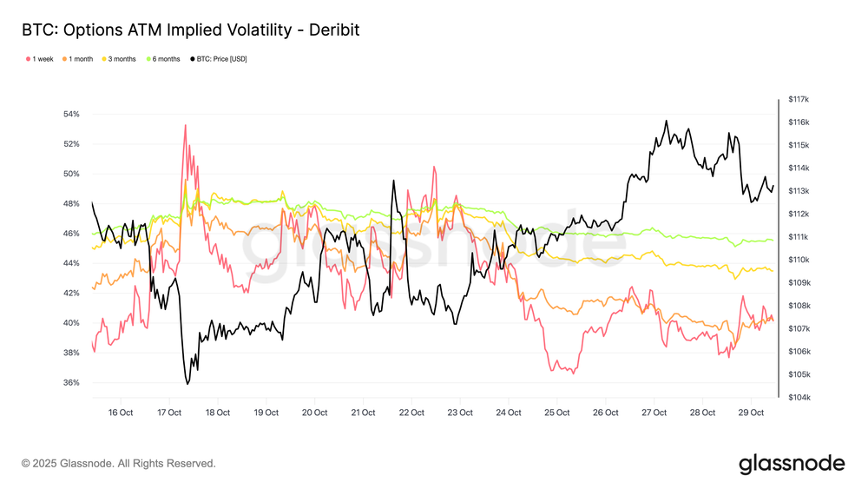This screenshot has width=868, height=489.
Task: Select the 29 Oct date axis label
Action: (751, 413)
